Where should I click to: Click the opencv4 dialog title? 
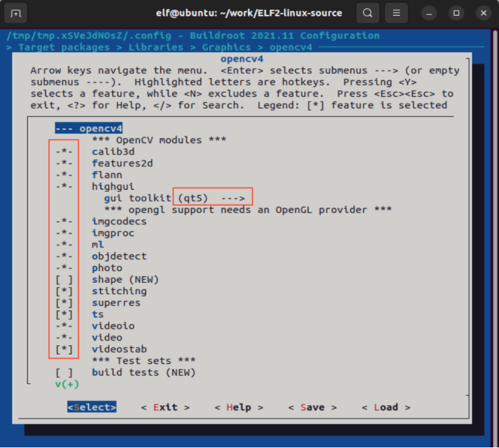pos(242,59)
